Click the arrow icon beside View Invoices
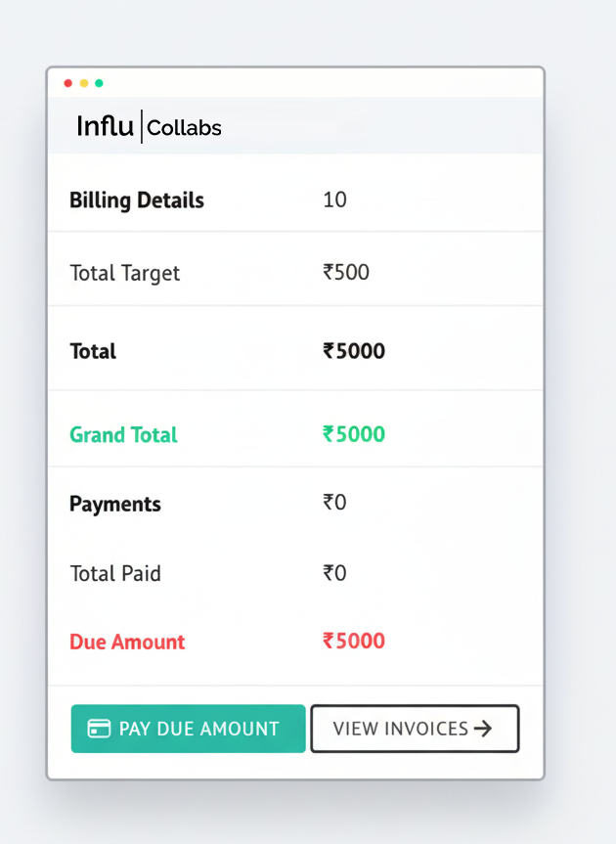The image size is (616, 844). [x=482, y=729]
